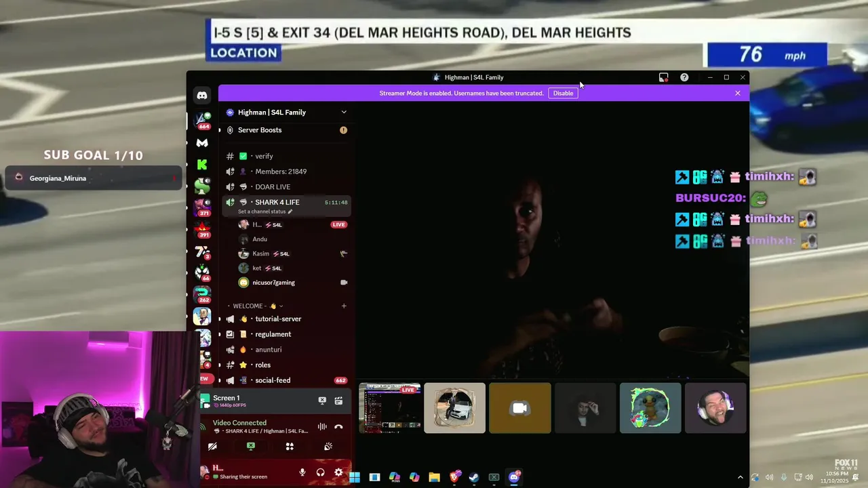Toggle screen share button in voice panel
This screenshot has width=868, height=488.
(251, 446)
